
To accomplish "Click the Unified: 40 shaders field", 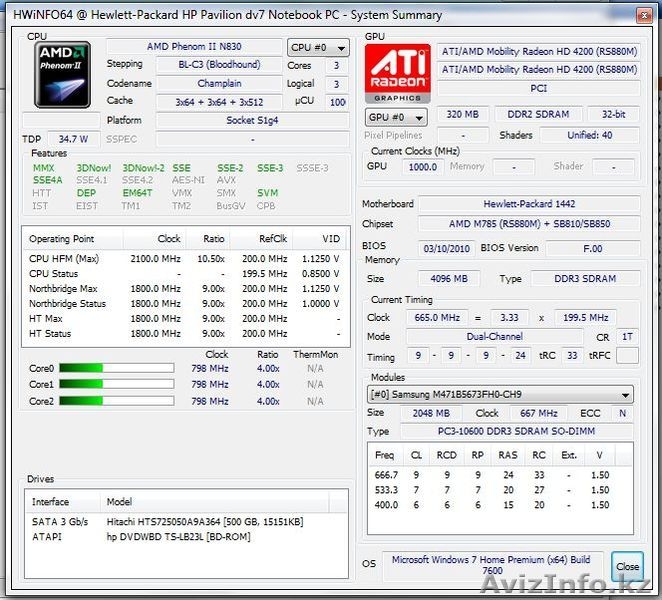I will pyautogui.click(x=589, y=136).
